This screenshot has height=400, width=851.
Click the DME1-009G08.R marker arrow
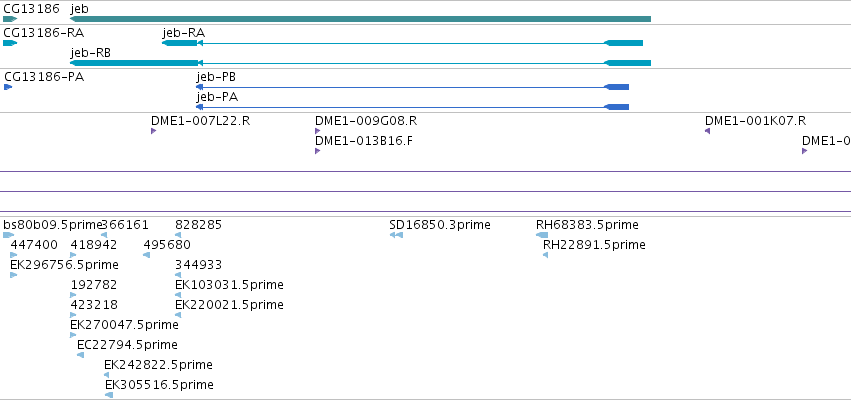(x=317, y=131)
